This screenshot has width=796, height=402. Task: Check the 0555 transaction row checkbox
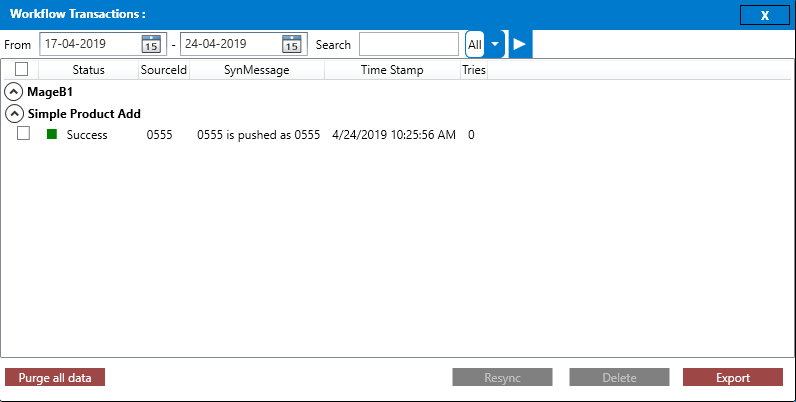click(x=24, y=134)
